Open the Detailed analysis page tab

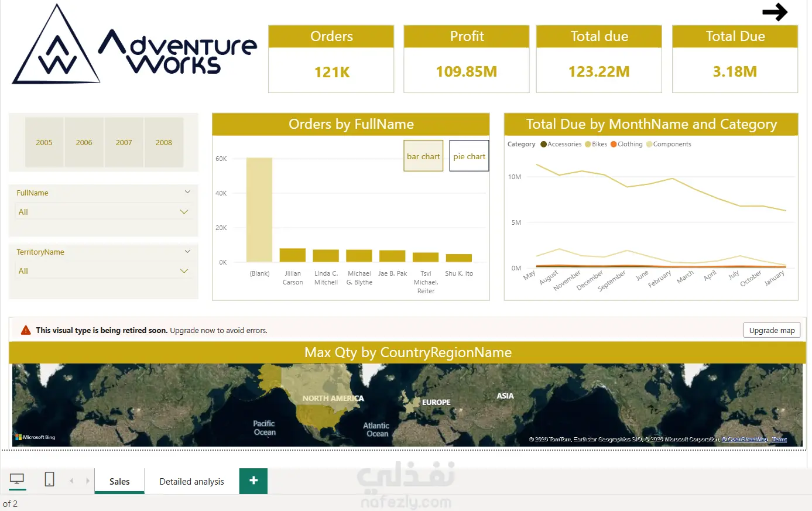point(191,481)
